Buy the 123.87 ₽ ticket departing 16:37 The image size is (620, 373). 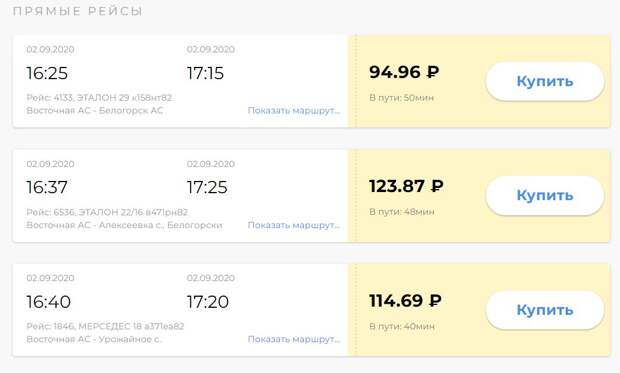tap(545, 195)
